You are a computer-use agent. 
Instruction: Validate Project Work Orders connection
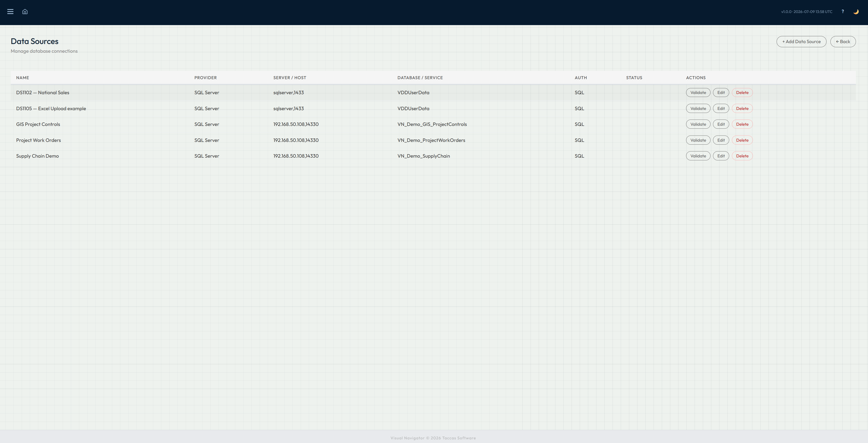(698, 140)
